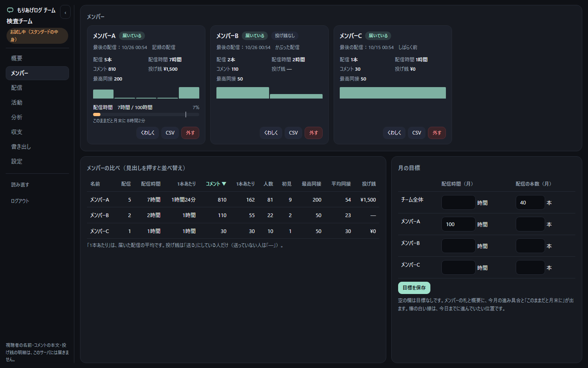Click the もりあげログ chat bubble logo icon
The image size is (588, 368).
click(x=10, y=10)
